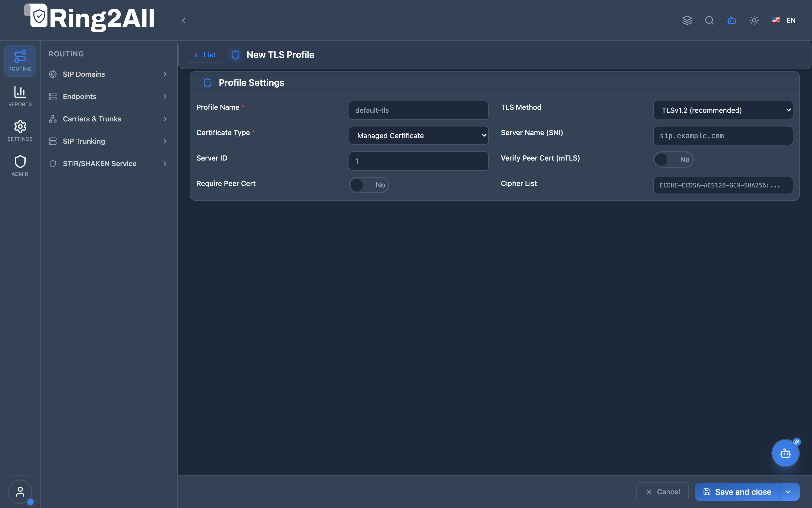Open the TLS Method dropdown
The width and height of the screenshot is (812, 508).
[723, 110]
